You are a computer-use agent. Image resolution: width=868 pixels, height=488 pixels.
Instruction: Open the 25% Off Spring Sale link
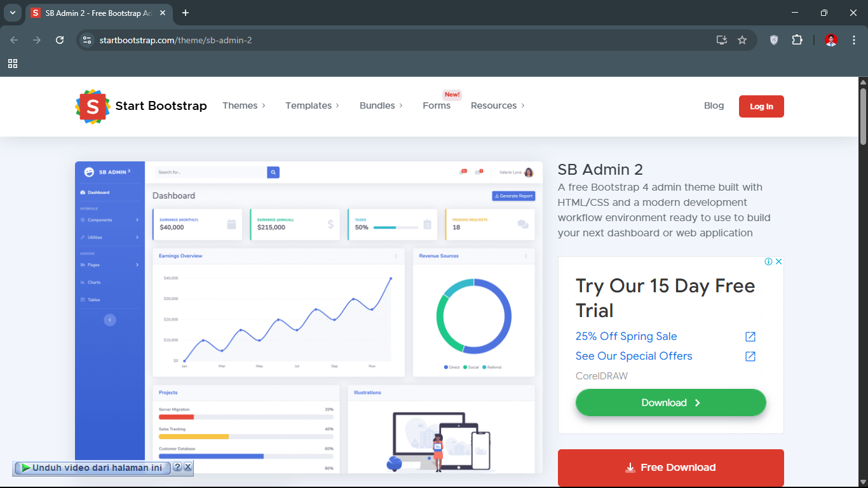pos(626,336)
